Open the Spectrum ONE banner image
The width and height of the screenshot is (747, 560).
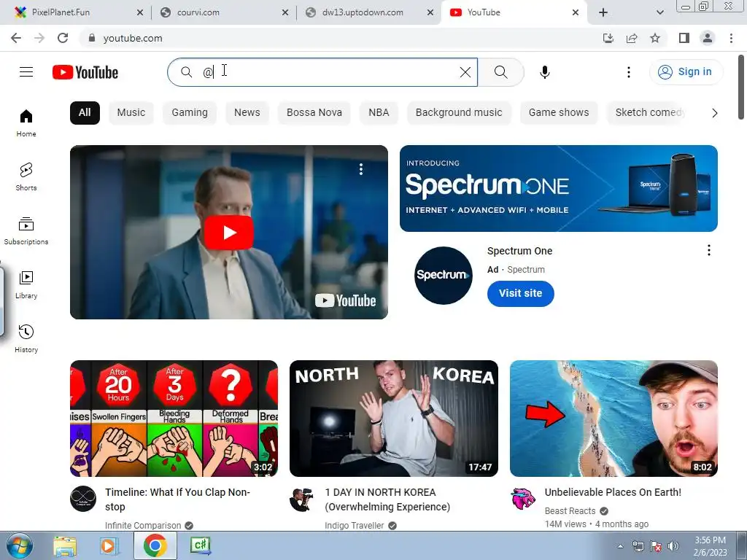558,189
